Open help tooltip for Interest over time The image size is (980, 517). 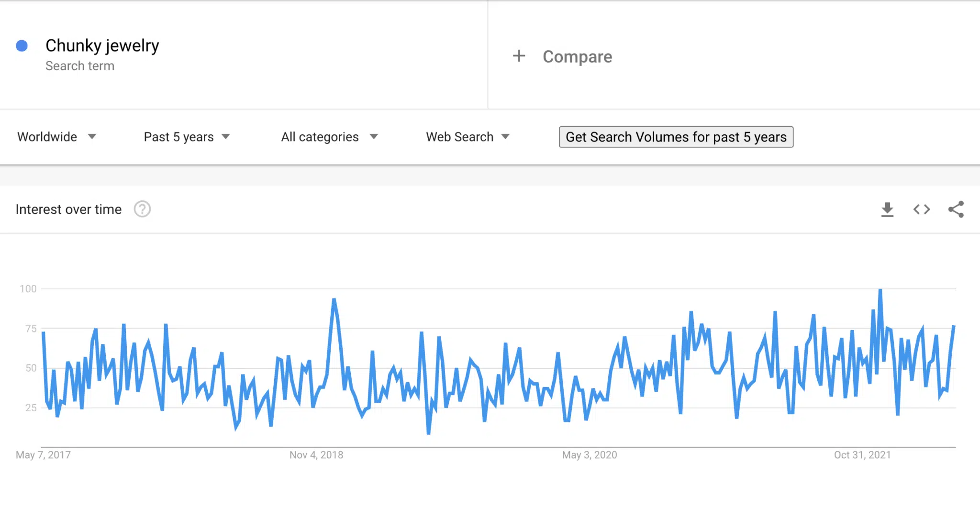142,209
